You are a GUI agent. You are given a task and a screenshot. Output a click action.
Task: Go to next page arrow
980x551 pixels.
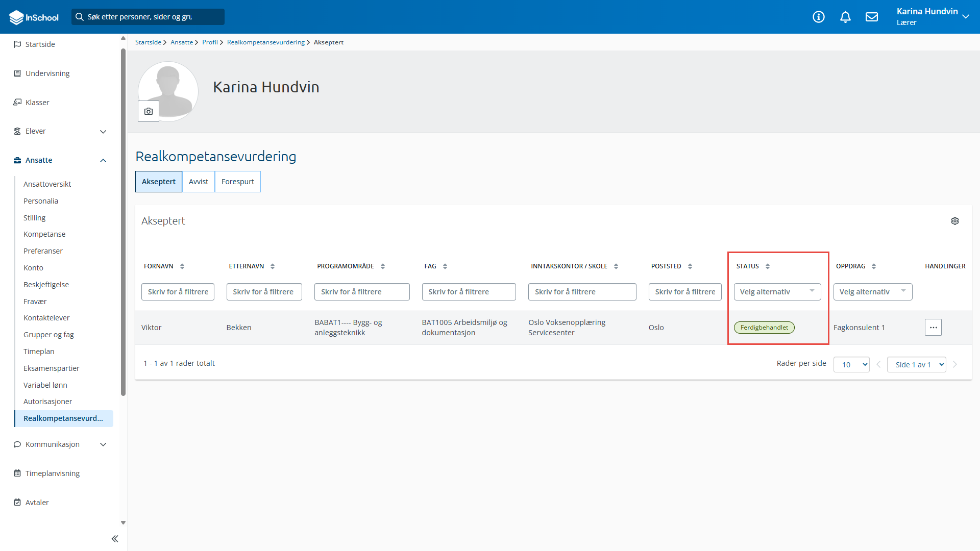pyautogui.click(x=955, y=364)
